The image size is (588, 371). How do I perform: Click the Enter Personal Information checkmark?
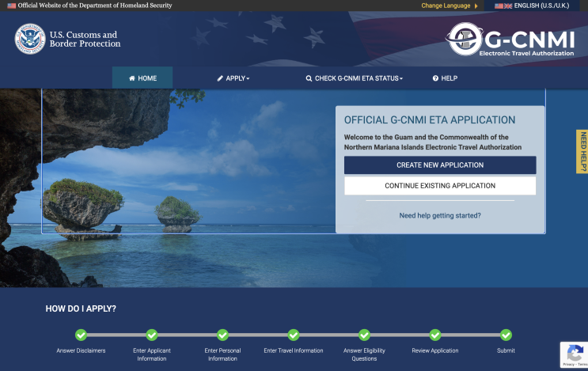coord(222,335)
